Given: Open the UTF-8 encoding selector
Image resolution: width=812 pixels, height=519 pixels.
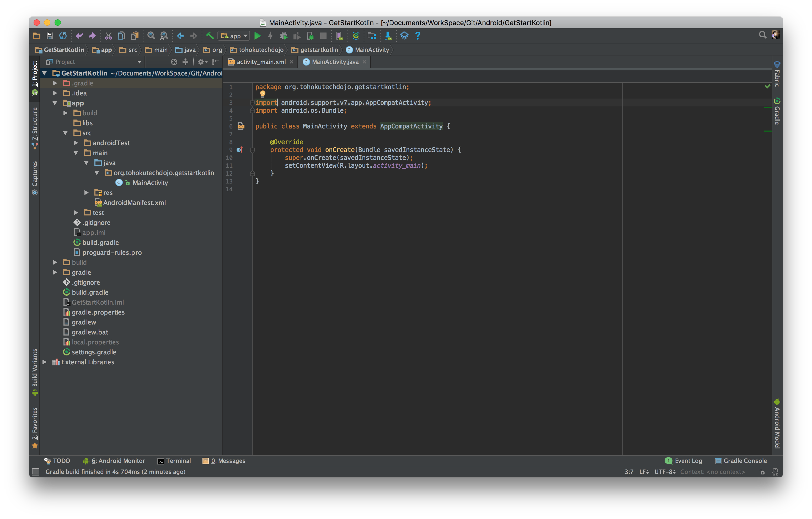Looking at the screenshot, I should tap(665, 472).
